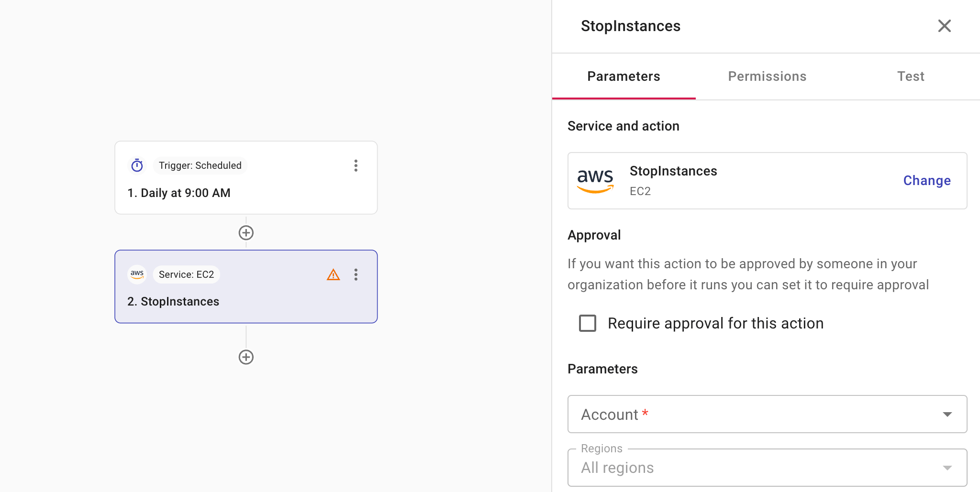Click the AWS icon on EC2 step
Viewport: 980px width, 492px height.
[137, 274]
